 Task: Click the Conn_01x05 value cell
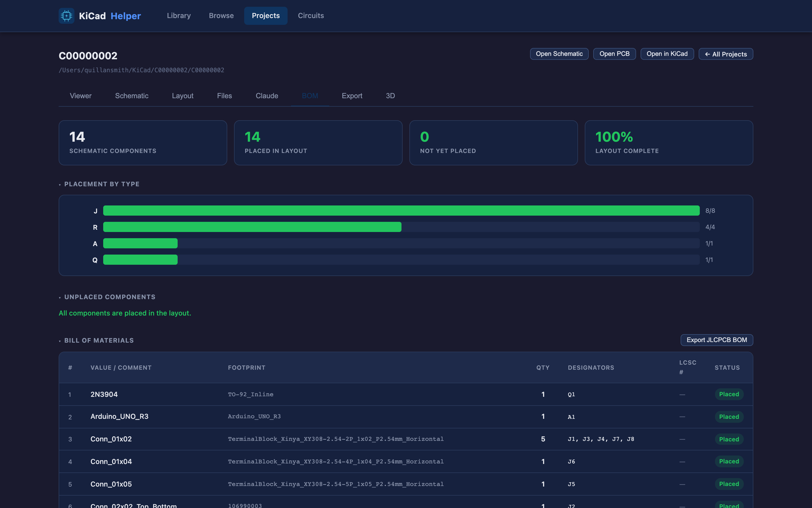111,484
